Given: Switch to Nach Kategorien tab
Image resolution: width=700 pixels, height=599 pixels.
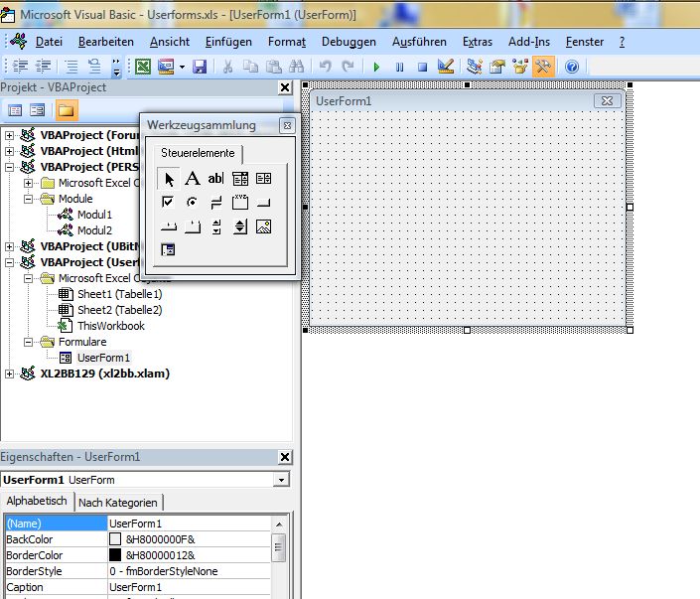Looking at the screenshot, I should click(x=118, y=503).
